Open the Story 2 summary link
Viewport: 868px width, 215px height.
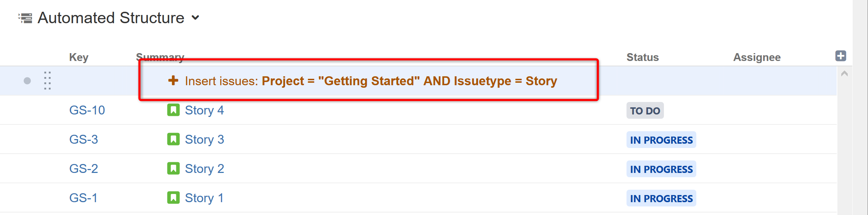click(204, 169)
